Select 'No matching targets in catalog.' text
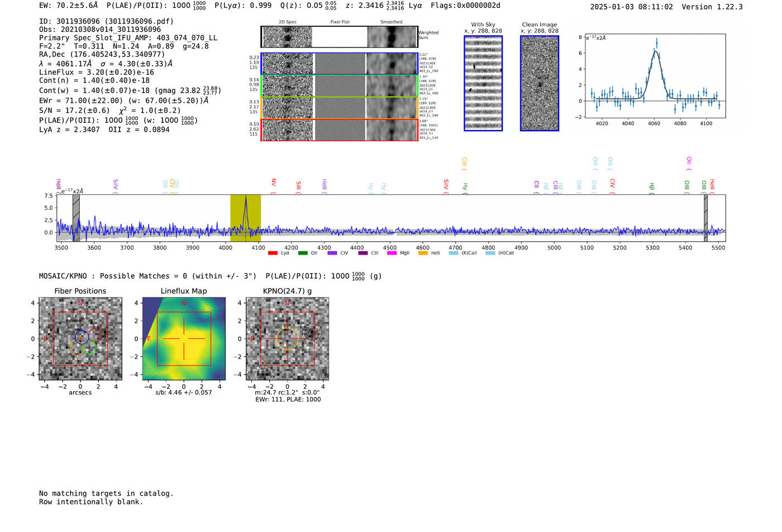The height and width of the screenshot is (532, 782). pyautogui.click(x=106, y=493)
